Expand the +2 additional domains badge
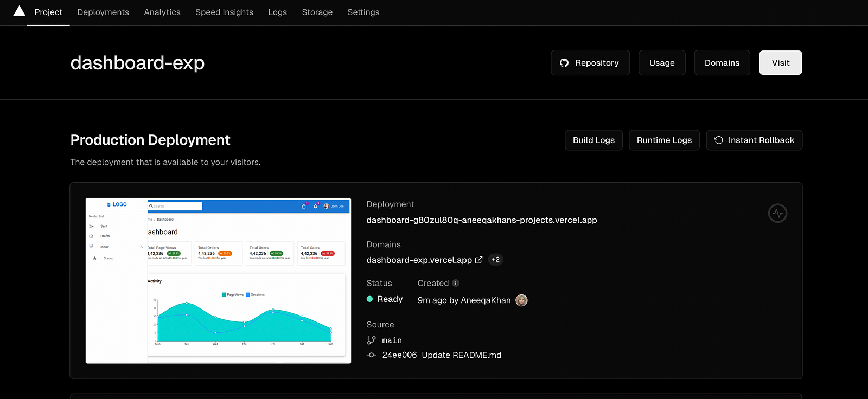The height and width of the screenshot is (399, 868). coord(495,260)
